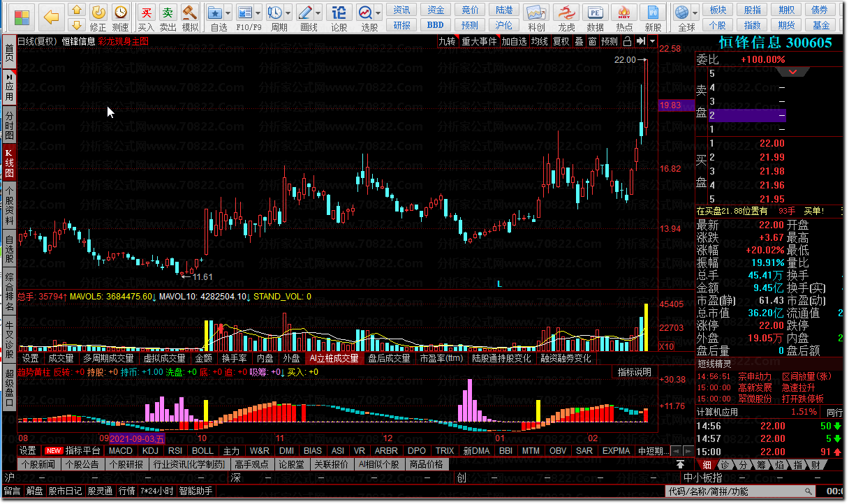Toggle 叠 overlay mode

579,41
